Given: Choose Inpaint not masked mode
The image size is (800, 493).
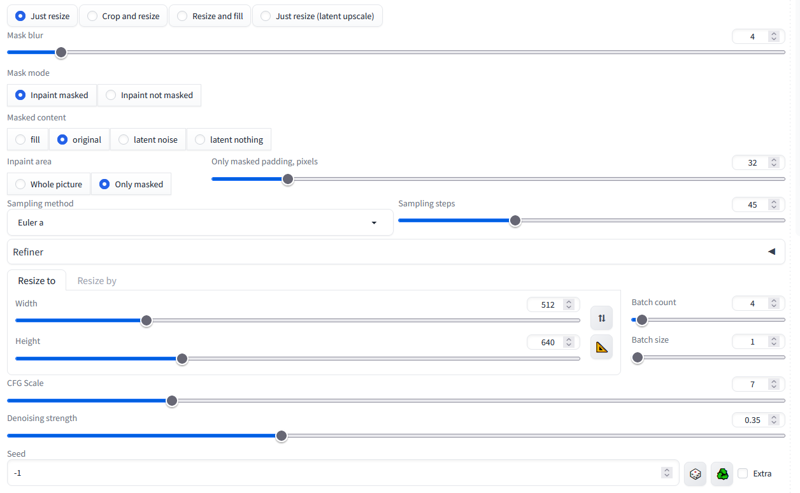Looking at the screenshot, I should (149, 95).
